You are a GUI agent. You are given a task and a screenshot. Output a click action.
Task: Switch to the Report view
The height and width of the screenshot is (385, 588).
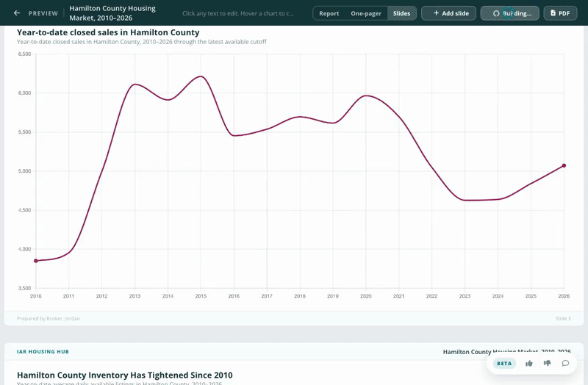(329, 13)
